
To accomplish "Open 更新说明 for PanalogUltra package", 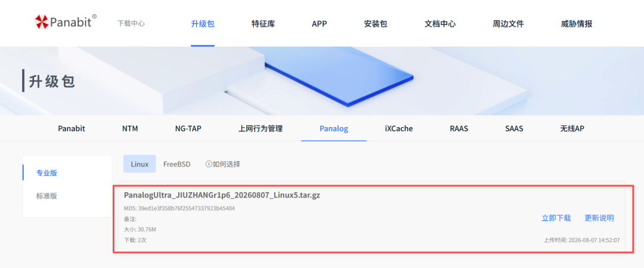I will coord(599,218).
